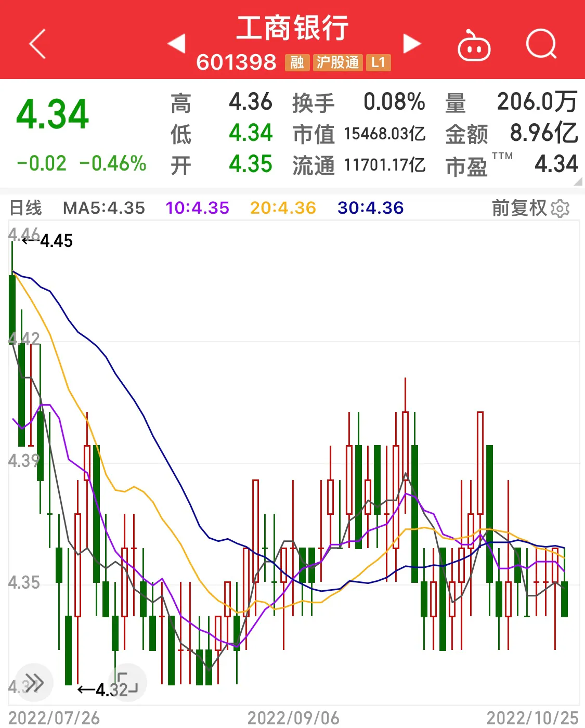Expand quote details corner triangle
585x728 pixels.
click(578, 181)
